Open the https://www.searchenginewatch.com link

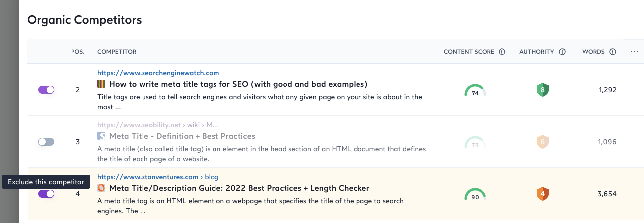(158, 73)
